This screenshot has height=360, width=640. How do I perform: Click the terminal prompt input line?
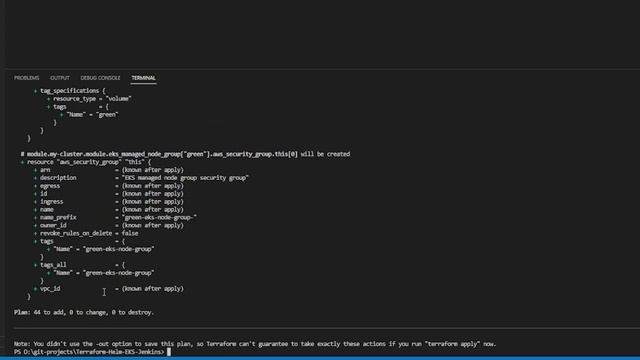(92, 352)
